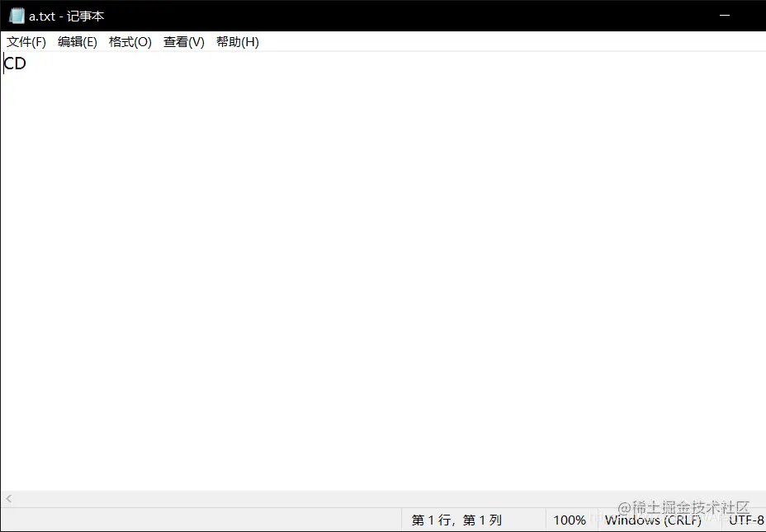
Task: Open the 帮助(H) menu
Action: [x=238, y=42]
